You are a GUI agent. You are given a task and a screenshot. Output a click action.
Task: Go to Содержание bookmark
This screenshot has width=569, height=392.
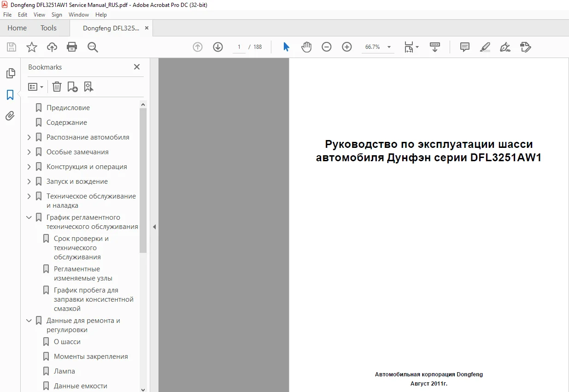click(67, 123)
